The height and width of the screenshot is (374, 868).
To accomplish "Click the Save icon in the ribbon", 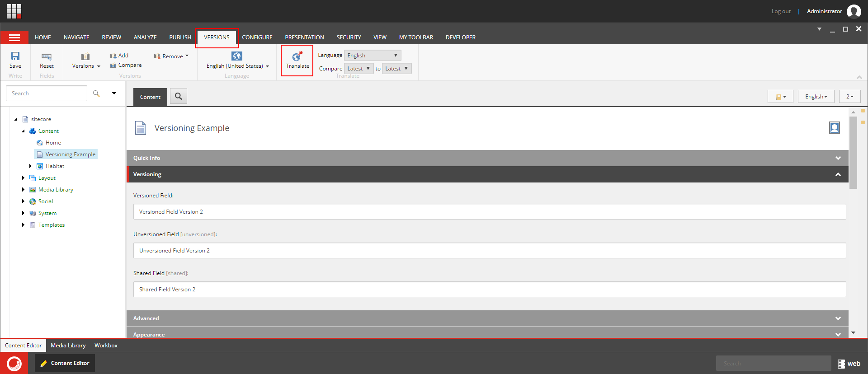I will (15, 56).
